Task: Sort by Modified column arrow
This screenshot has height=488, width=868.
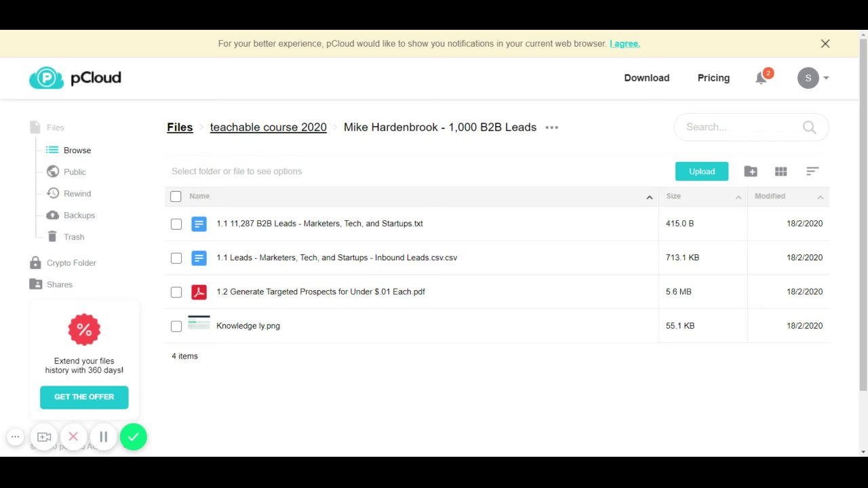Action: click(820, 197)
